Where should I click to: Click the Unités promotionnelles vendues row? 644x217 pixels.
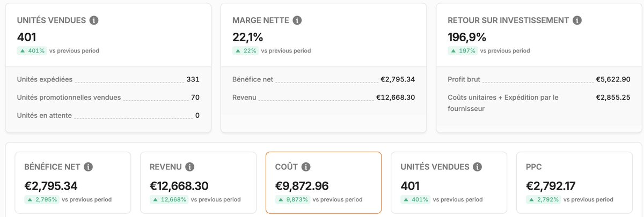[108, 98]
